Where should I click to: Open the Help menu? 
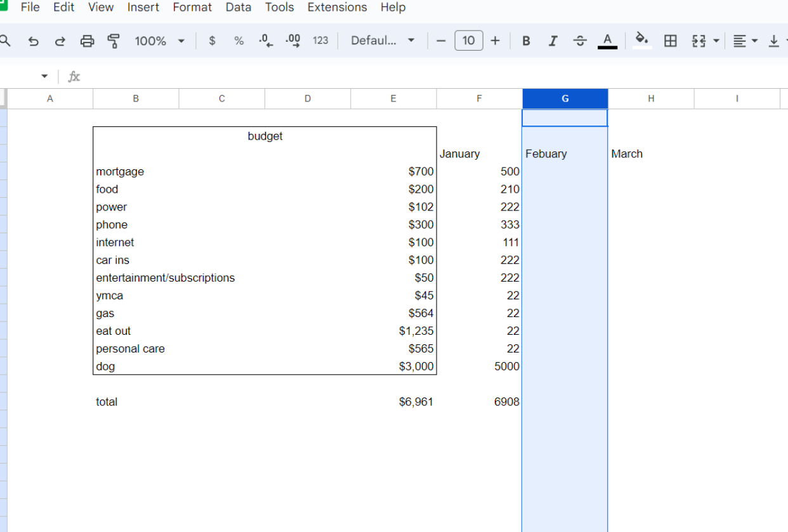(393, 8)
